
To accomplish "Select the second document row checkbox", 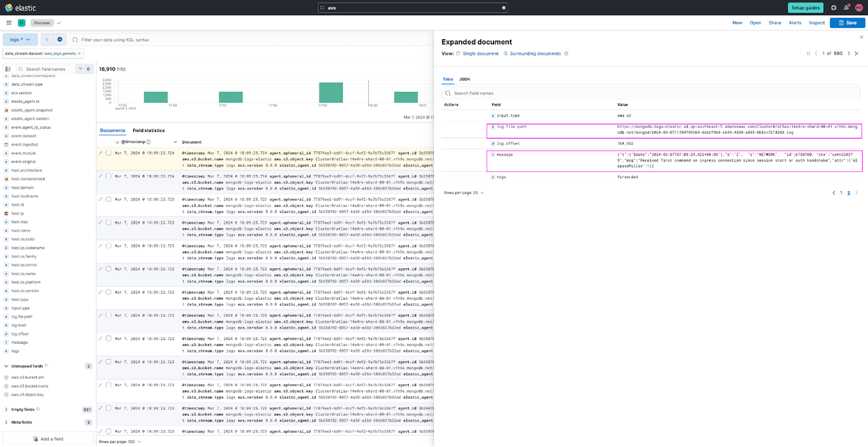I will (x=108, y=176).
